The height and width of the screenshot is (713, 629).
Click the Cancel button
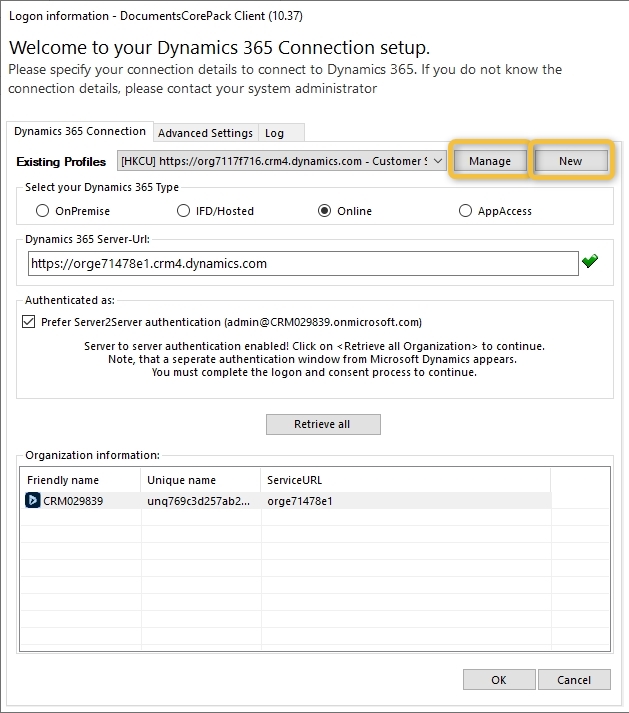[574, 680]
